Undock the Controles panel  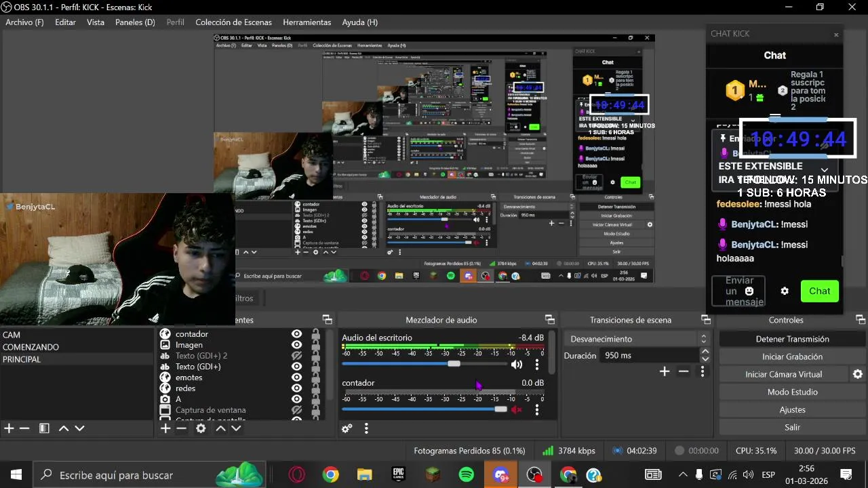pos(861,320)
